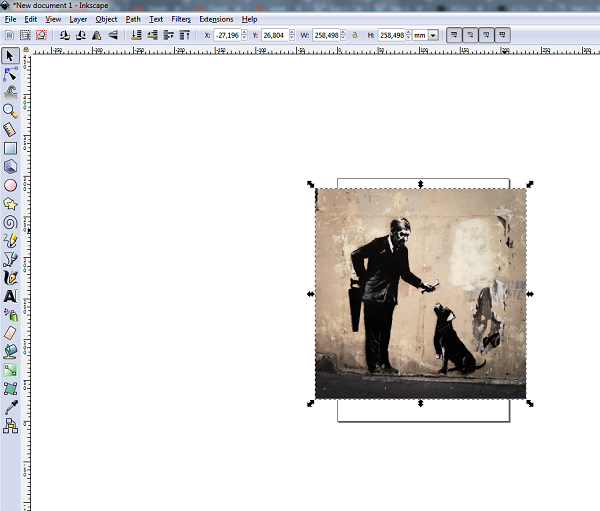Rotate selection 90 degrees counter-clockwise
This screenshot has width=600, height=511.
[64, 35]
